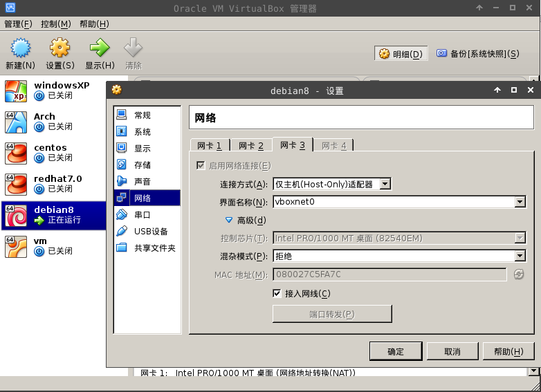The image size is (541, 392).
Task: Open 设置(S) settings gear in main toolbar
Action: (x=60, y=48)
